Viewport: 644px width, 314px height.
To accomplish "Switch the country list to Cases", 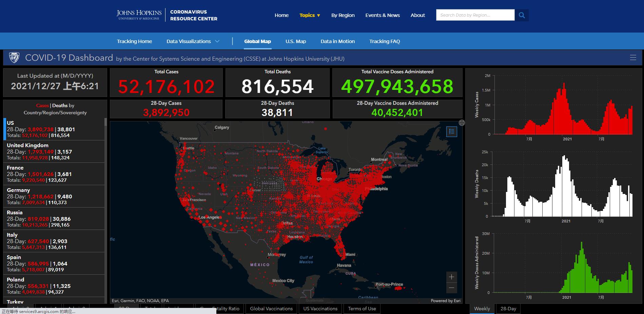I will [42, 105].
